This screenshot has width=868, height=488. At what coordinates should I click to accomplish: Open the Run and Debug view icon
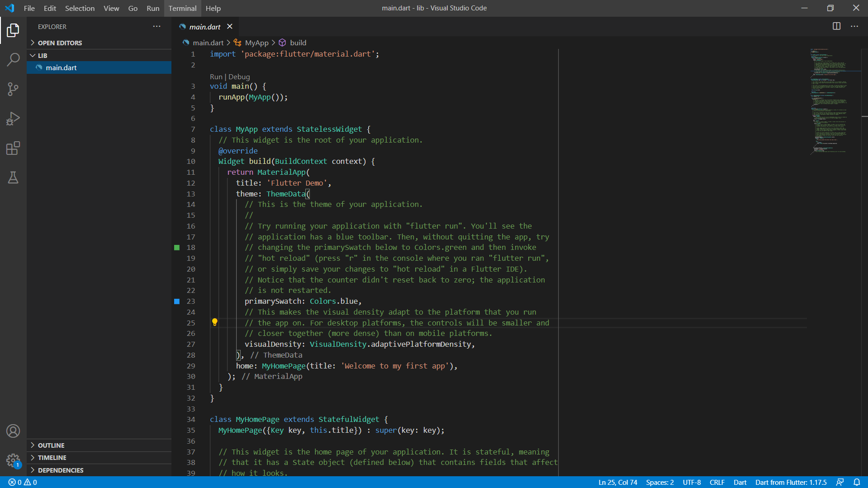(x=13, y=119)
